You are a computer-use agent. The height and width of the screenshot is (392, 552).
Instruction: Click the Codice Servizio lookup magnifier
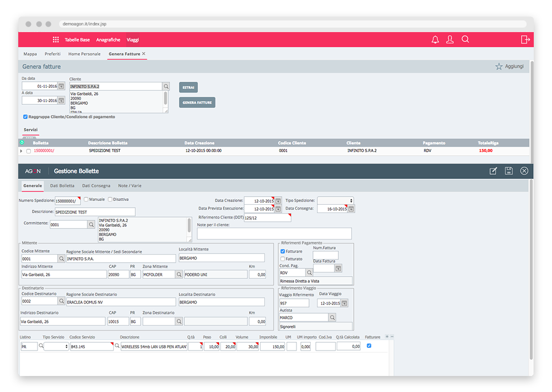pos(117,346)
